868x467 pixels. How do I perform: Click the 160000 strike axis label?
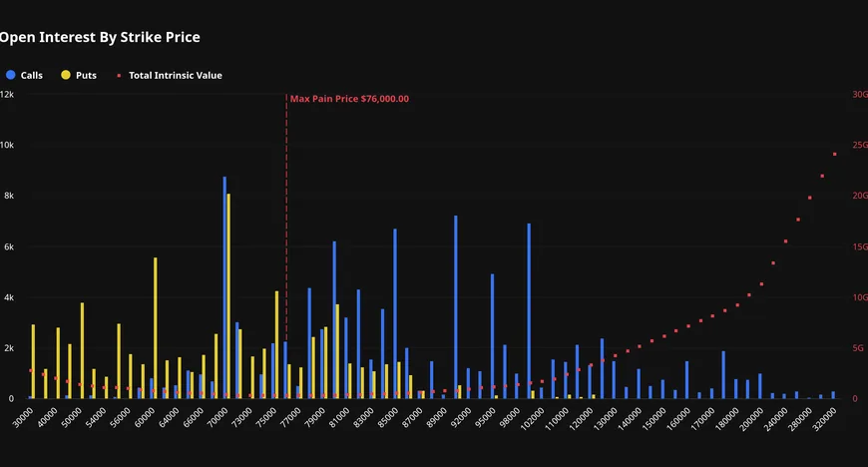click(678, 418)
